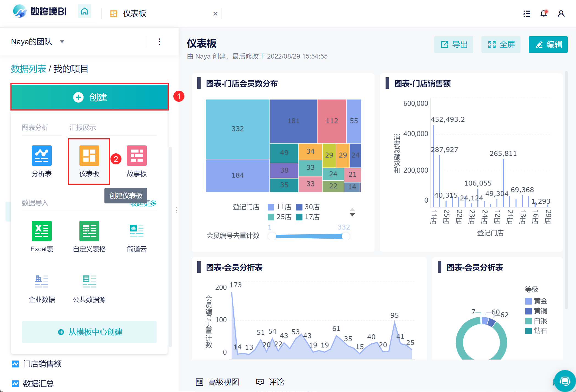This screenshot has width=576, height=392.
Task: Open the notification bell
Action: point(543,13)
